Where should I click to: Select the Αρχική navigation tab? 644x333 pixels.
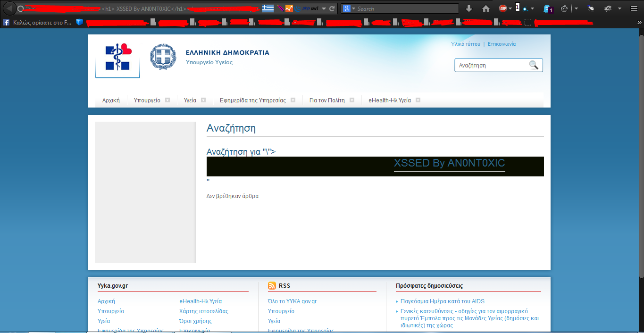[111, 100]
